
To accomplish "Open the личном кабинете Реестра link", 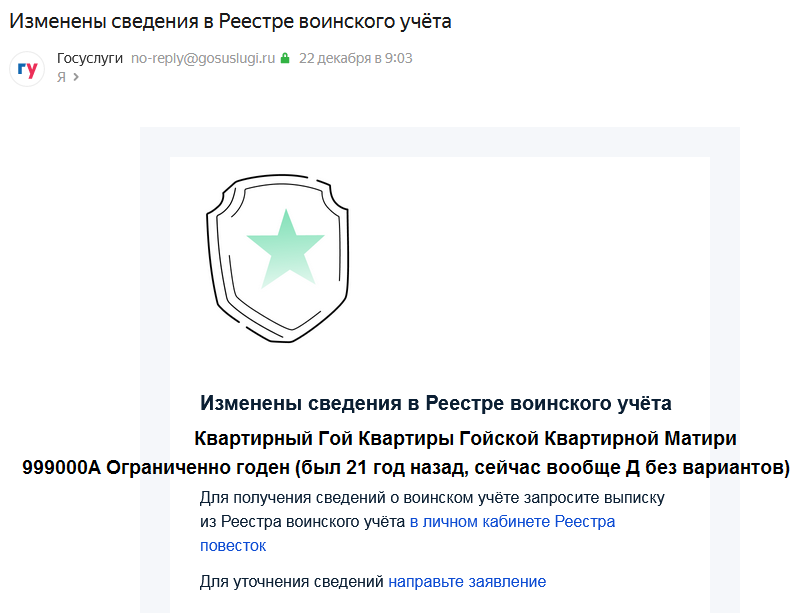I will point(512,522).
